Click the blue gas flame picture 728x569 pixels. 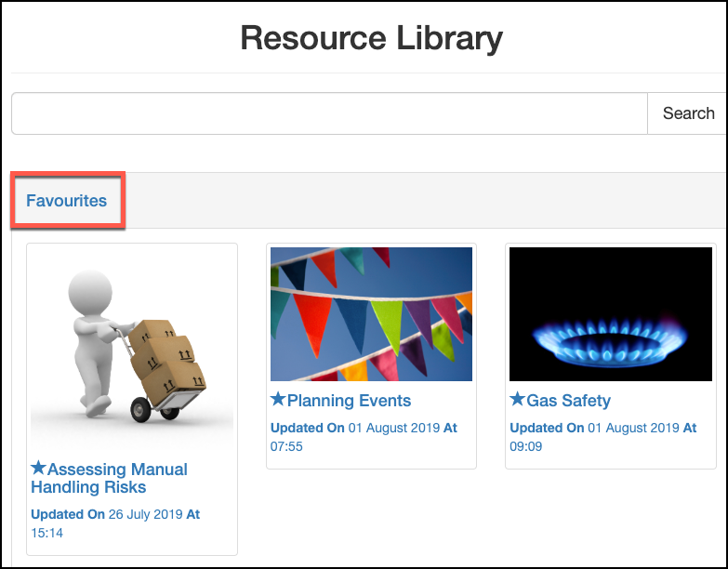tap(609, 314)
